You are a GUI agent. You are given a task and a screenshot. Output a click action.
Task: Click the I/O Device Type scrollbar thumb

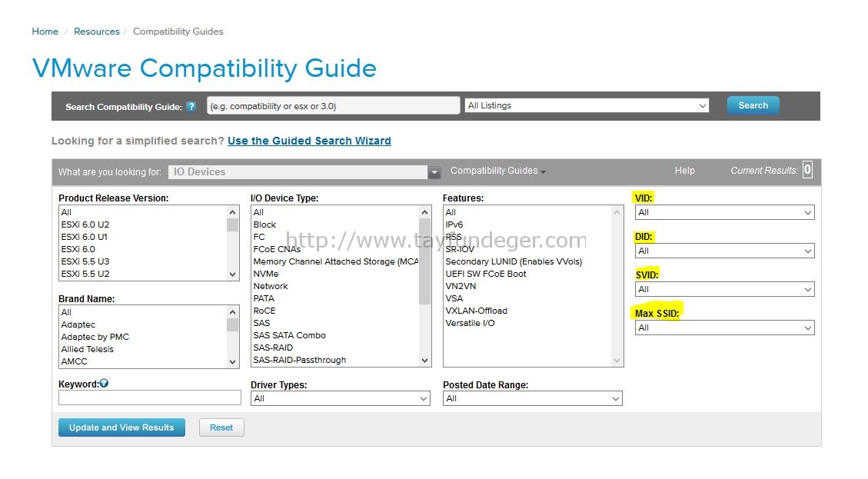[424, 261]
